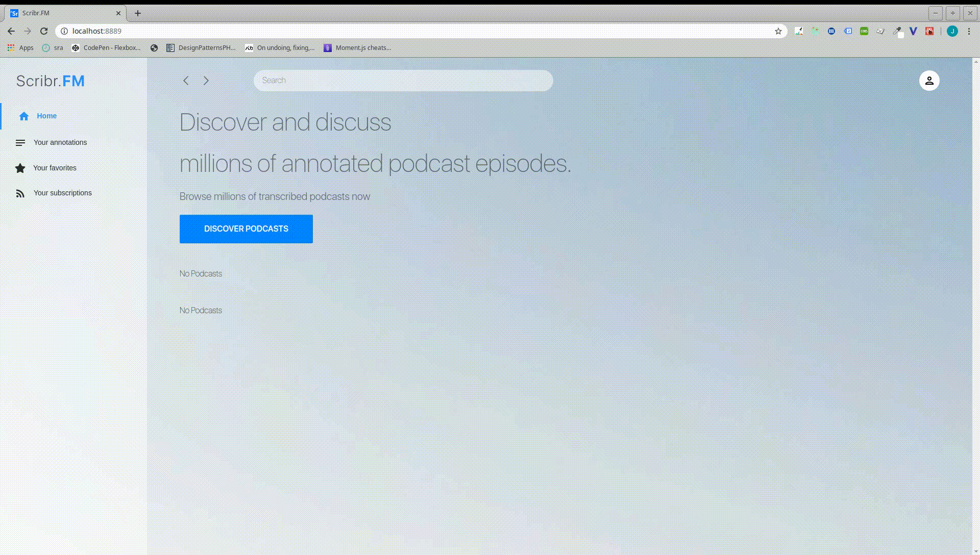Select the RSS icon beside Your subscriptions
Image resolution: width=980 pixels, height=555 pixels.
20,193
